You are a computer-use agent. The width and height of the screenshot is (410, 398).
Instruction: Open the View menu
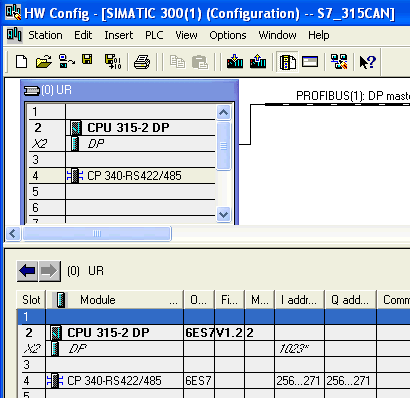(186, 35)
